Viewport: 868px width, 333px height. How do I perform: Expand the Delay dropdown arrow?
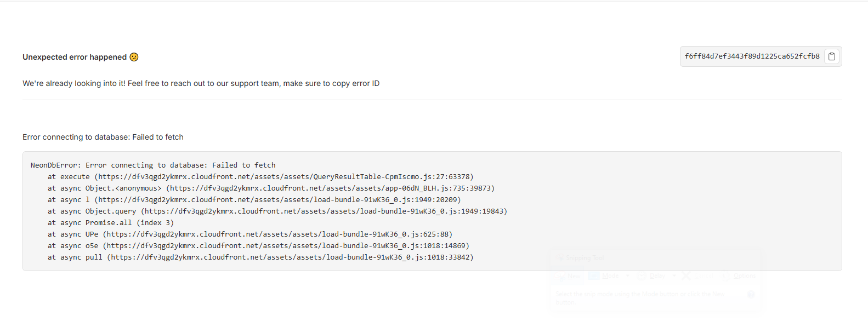673,276
